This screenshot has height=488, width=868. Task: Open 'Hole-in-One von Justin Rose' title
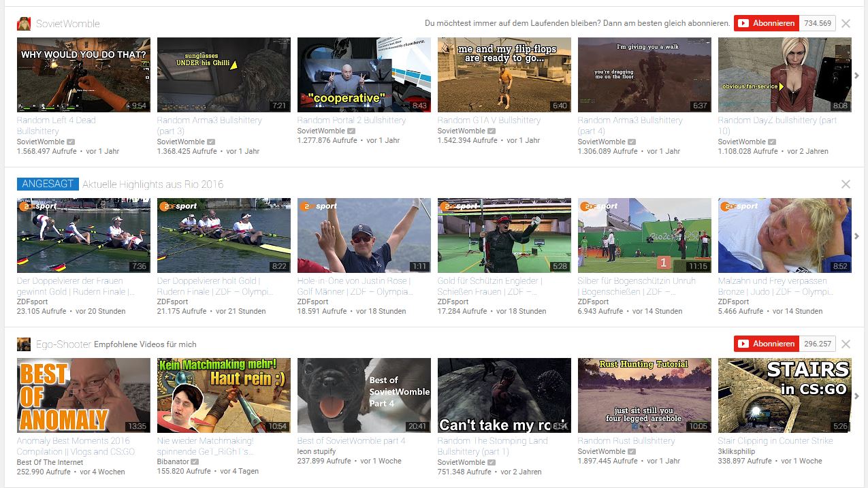(356, 286)
